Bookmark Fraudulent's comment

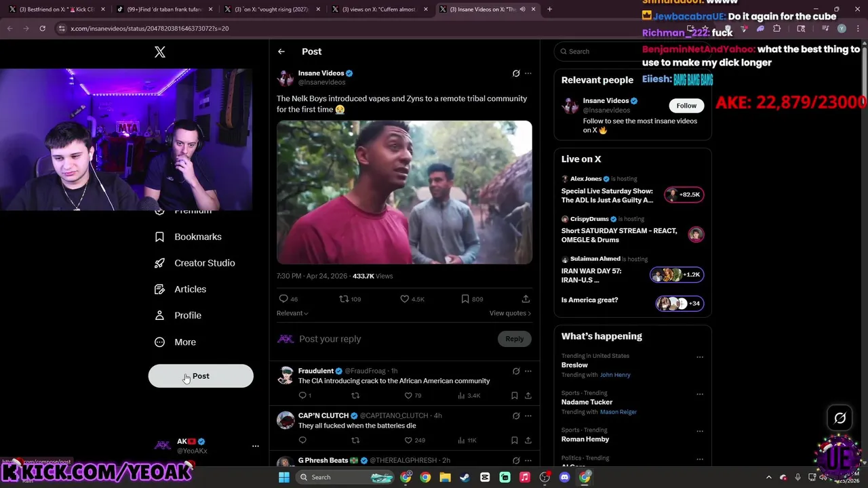[515, 396]
